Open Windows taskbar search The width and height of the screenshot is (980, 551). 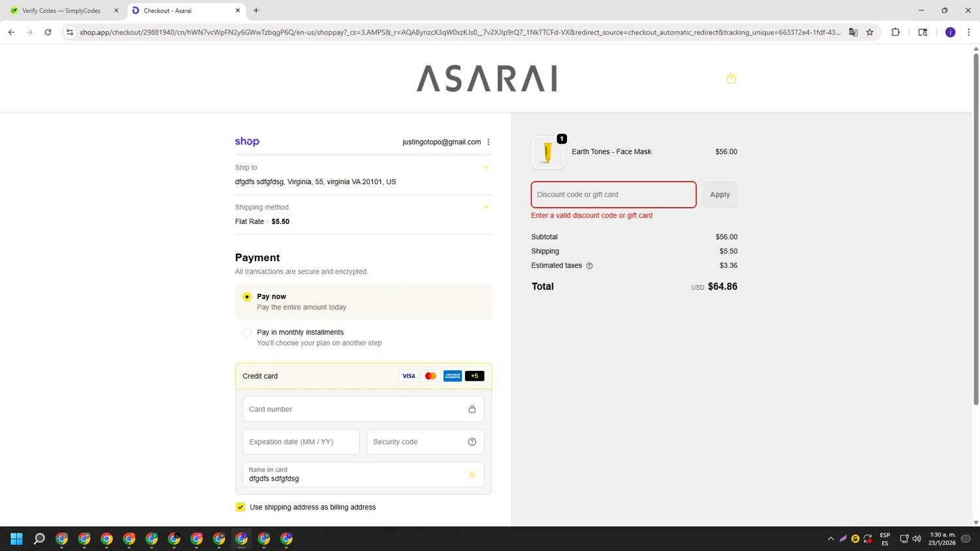[x=39, y=539]
